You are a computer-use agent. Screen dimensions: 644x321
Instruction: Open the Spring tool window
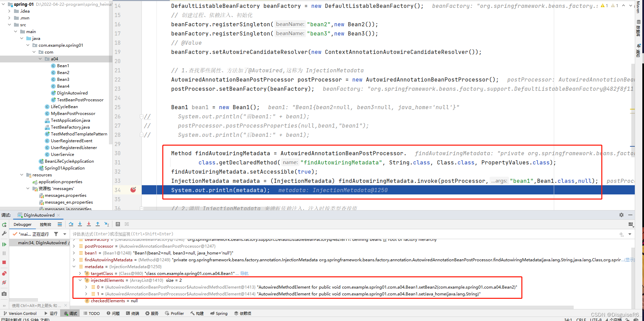coord(219,313)
